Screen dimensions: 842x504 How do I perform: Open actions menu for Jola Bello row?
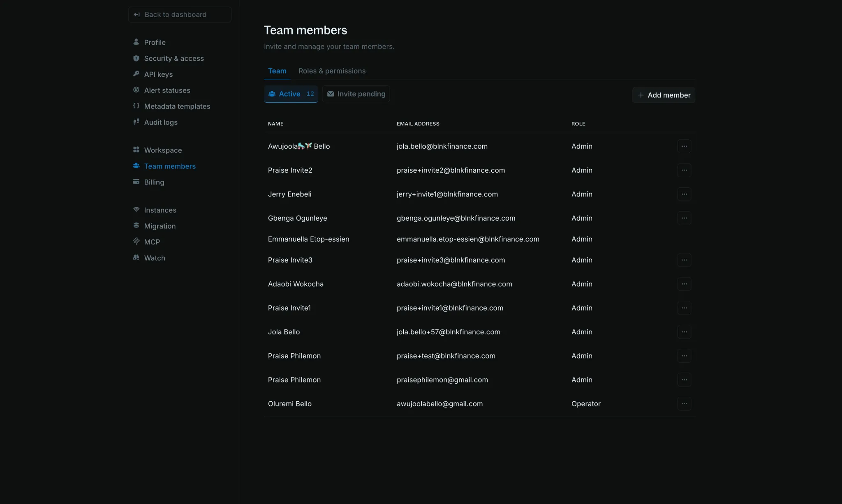[x=684, y=332]
